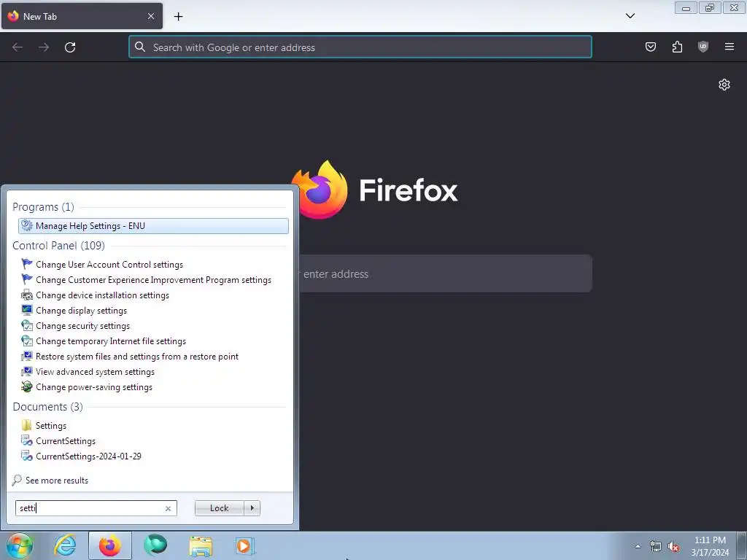Open the Extensions puzzle-piece icon
The height and width of the screenshot is (560, 747).
[x=677, y=47]
